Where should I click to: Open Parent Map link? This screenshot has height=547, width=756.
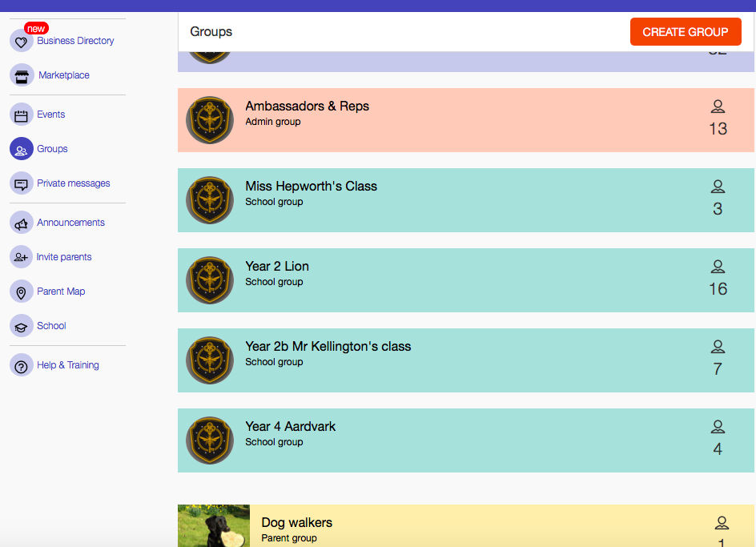pos(61,292)
